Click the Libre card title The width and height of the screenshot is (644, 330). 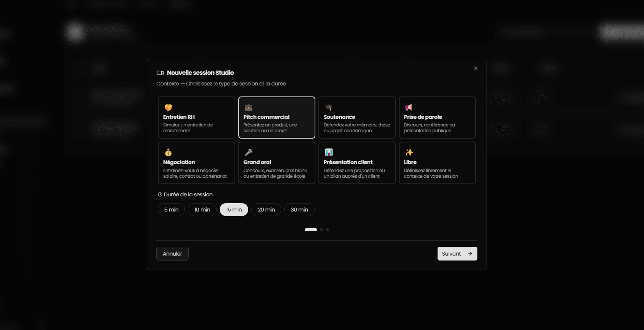pyautogui.click(x=410, y=162)
